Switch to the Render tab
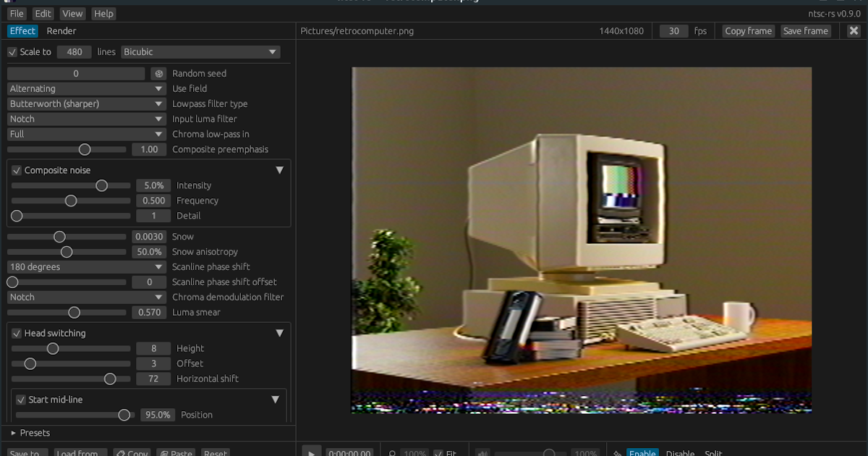Viewport: 868px width, 456px height. pyautogui.click(x=61, y=31)
